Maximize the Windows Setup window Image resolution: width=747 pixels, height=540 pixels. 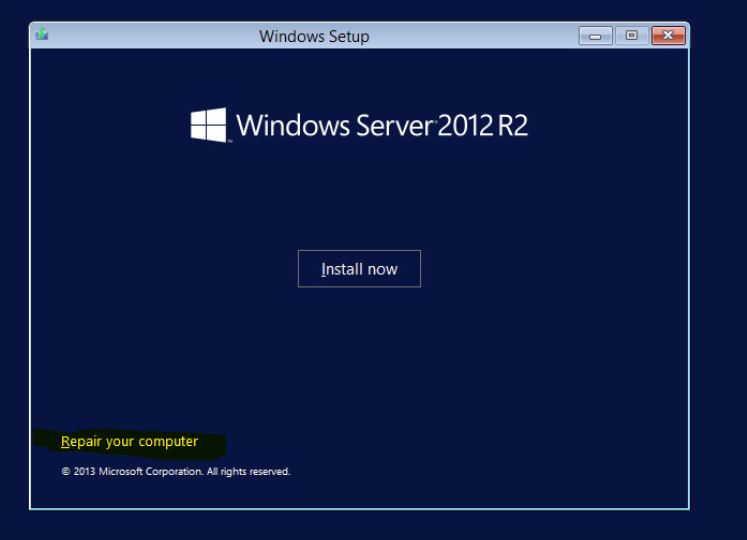click(x=632, y=36)
